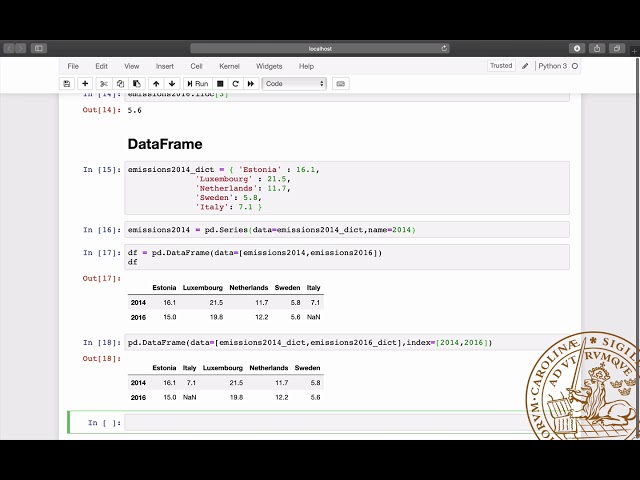Click the kernel idle circle indicator
The image size is (640, 480).
[575, 66]
